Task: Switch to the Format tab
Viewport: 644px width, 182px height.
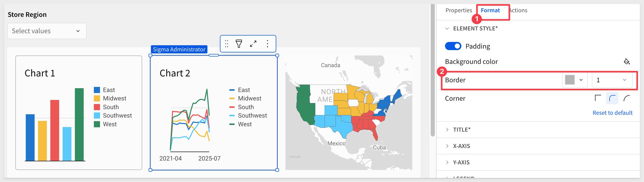Action: 490,10
